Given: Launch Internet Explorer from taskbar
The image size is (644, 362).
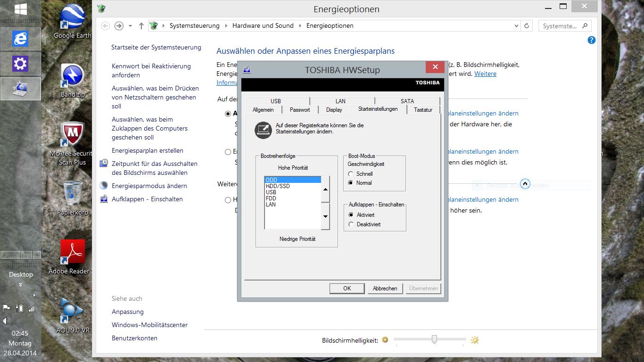Looking at the screenshot, I should coord(20,39).
